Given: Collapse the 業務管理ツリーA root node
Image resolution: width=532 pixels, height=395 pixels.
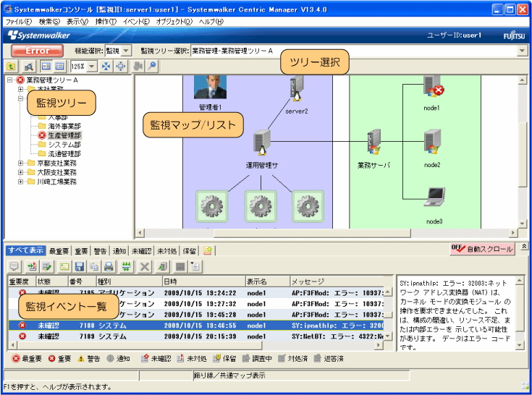Looking at the screenshot, I should coord(9,80).
